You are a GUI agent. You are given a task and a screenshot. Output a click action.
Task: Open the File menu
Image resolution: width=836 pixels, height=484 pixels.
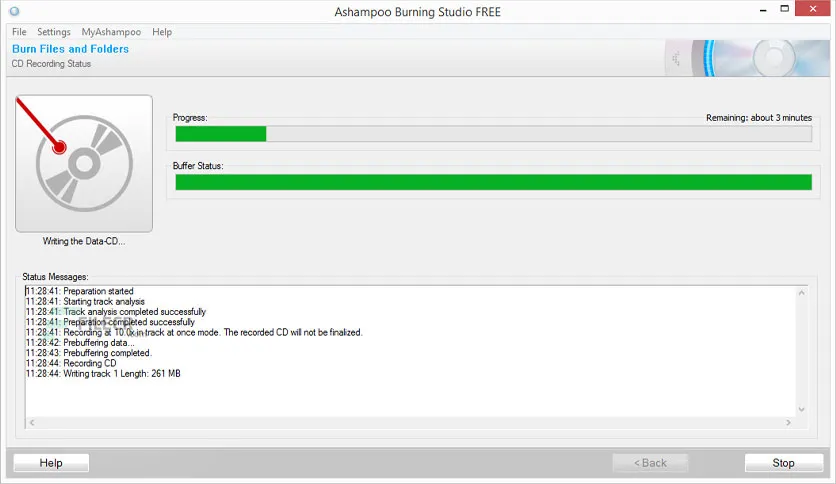click(x=19, y=32)
